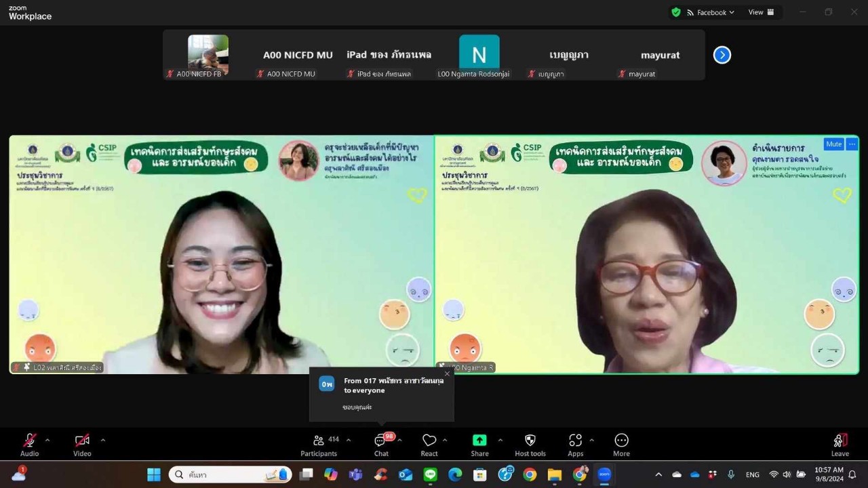Expand the audio options arrow
Image resolution: width=868 pixels, height=488 pixels.
47,441
